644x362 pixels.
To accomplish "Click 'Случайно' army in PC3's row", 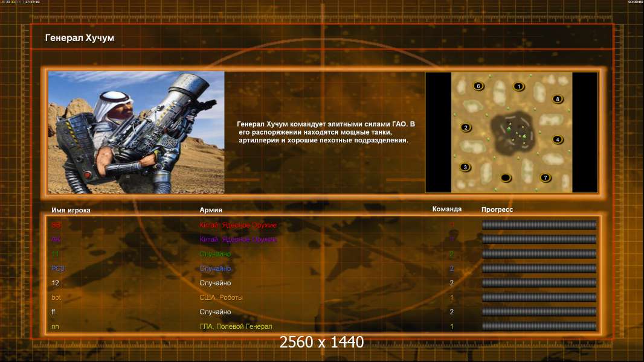I will point(215,268).
